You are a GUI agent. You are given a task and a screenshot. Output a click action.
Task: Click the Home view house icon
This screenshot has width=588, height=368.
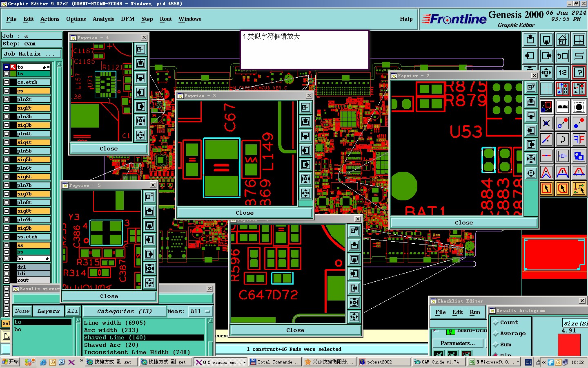point(563,40)
